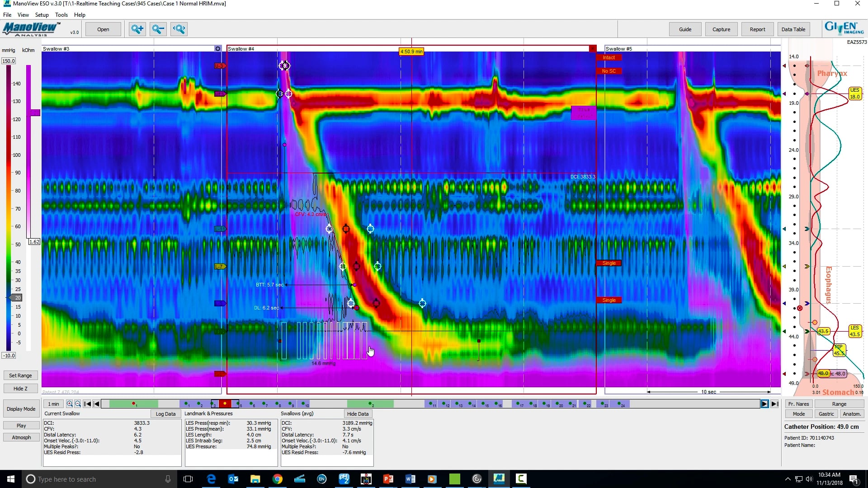Open the Tools menu
Viewport: 868px width, 488px height.
[61, 15]
